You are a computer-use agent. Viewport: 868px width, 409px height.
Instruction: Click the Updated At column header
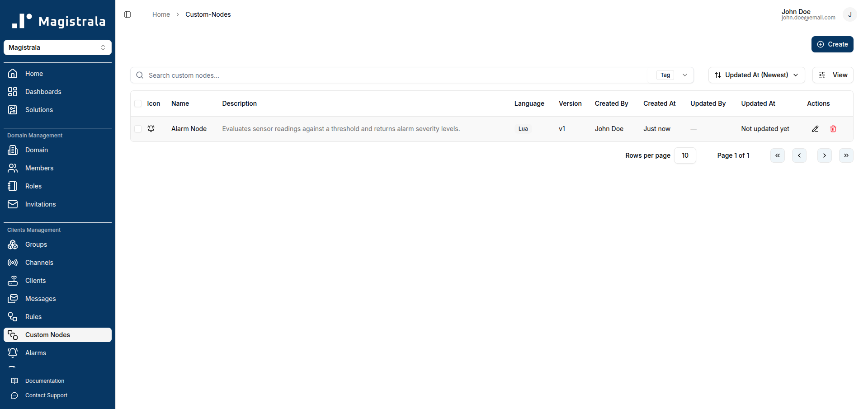[758, 103]
